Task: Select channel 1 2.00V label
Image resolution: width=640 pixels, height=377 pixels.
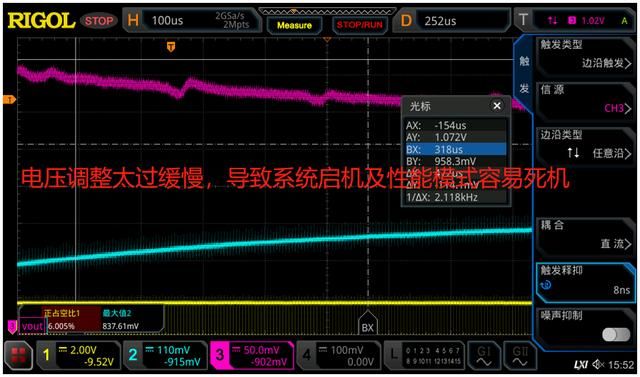Action: [x=78, y=355]
